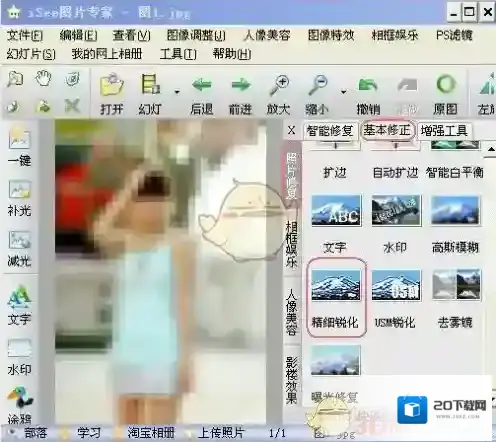This screenshot has width=496, height=442.
Task: Switch to the 增强工具 tab
Action: 444,131
